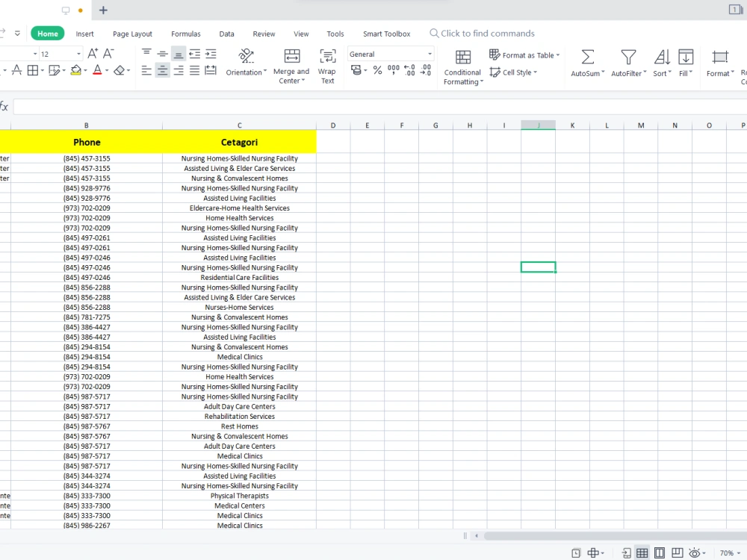This screenshot has height=560, width=747.
Task: Click the Decrease Decimal icon
Action: (x=426, y=70)
